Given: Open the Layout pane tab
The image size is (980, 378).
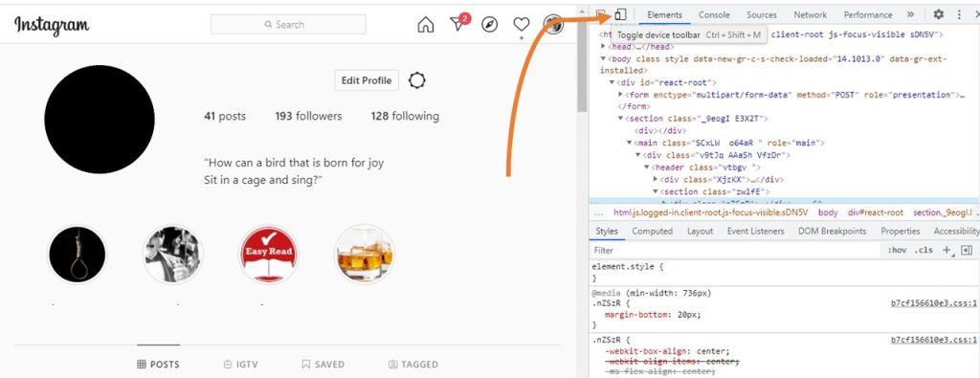Looking at the screenshot, I should pos(700,232).
